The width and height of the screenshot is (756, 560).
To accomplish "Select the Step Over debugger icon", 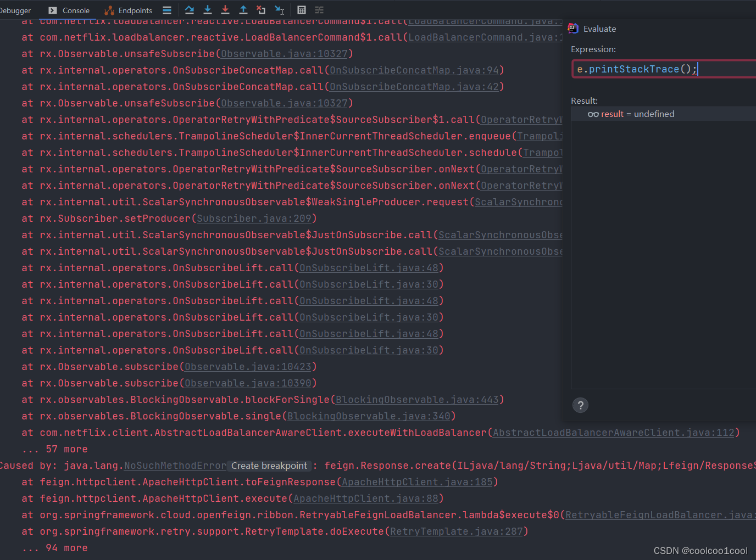I will coord(189,10).
